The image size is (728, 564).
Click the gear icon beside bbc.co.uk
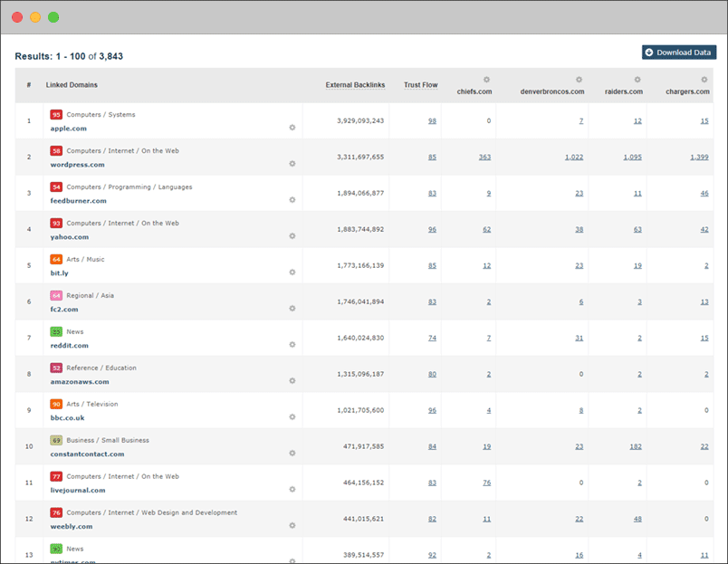292,416
